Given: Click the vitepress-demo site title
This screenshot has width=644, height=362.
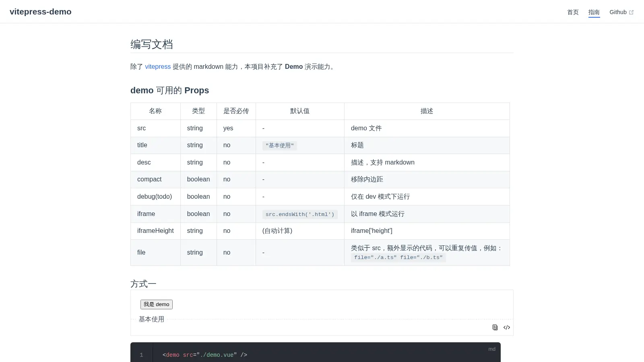Looking at the screenshot, I should coord(41,12).
